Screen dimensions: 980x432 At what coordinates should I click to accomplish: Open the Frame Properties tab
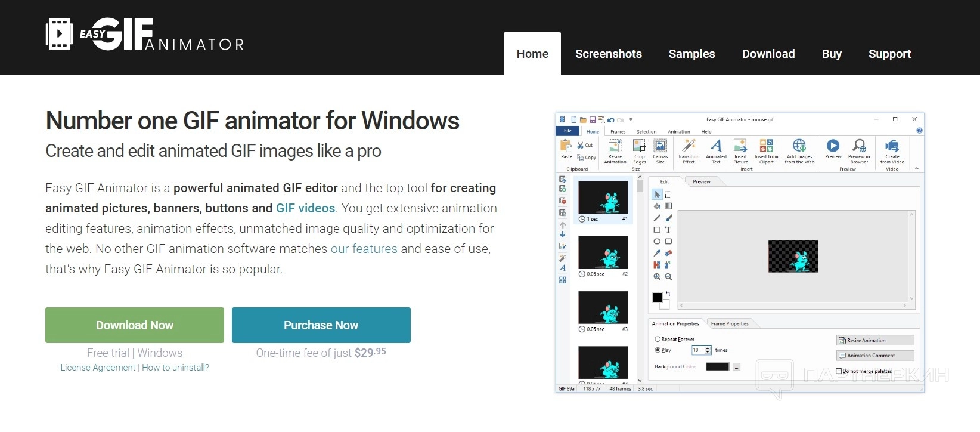coord(730,323)
